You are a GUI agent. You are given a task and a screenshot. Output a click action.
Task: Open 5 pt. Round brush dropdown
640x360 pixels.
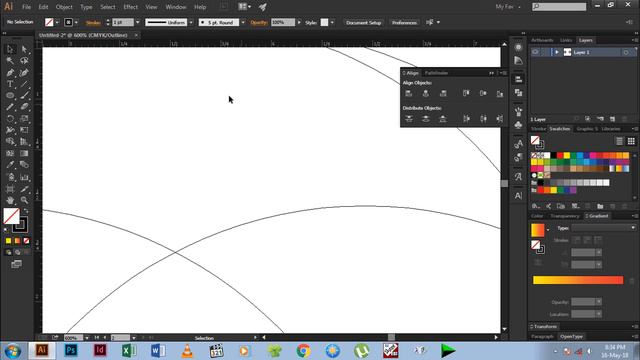coord(243,22)
